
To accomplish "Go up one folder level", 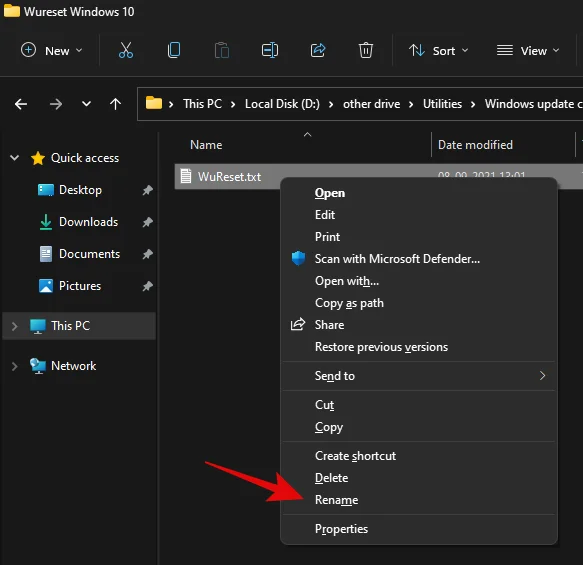I will coord(116,104).
